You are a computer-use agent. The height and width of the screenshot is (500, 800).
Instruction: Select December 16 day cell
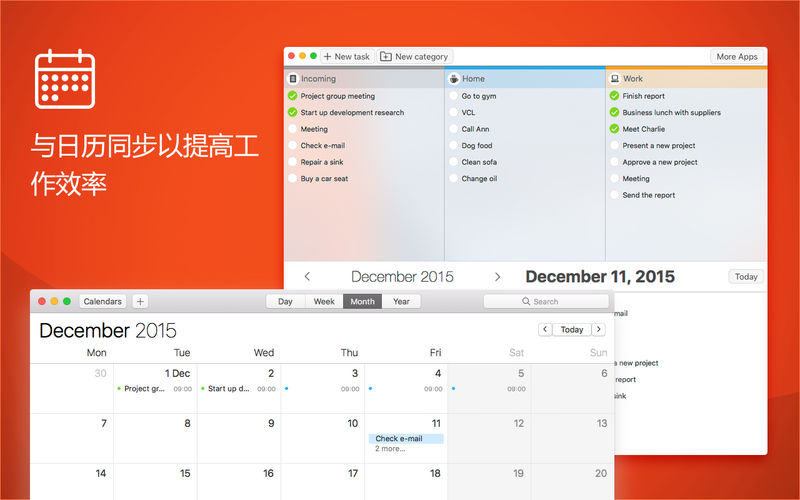click(239, 482)
